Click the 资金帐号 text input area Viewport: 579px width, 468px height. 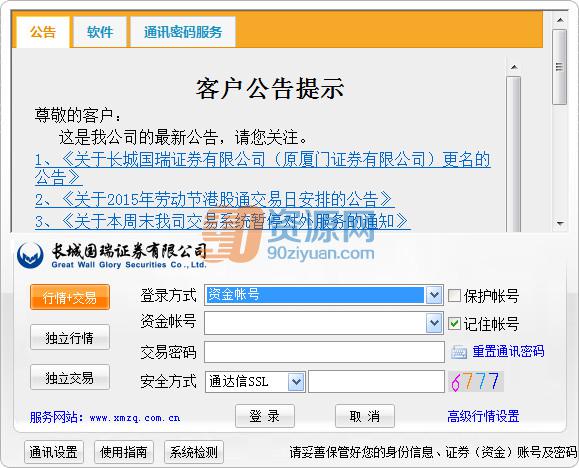tap(315, 323)
